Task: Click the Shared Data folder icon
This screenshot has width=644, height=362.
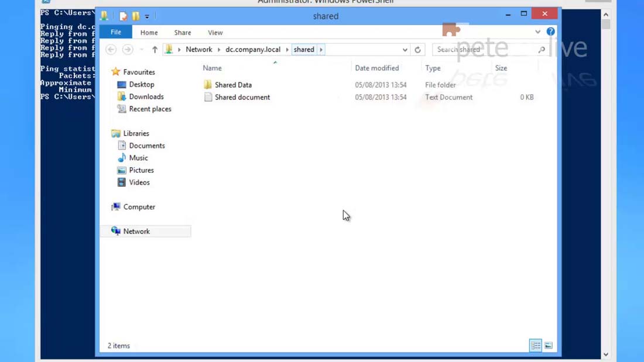Action: point(208,85)
